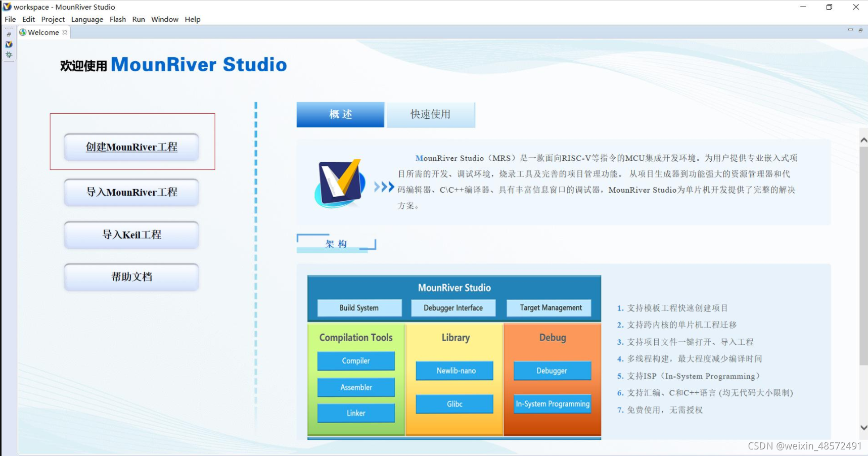The width and height of the screenshot is (868, 456).
Task: Click the vertical scrollbar thumb
Action: click(863, 255)
